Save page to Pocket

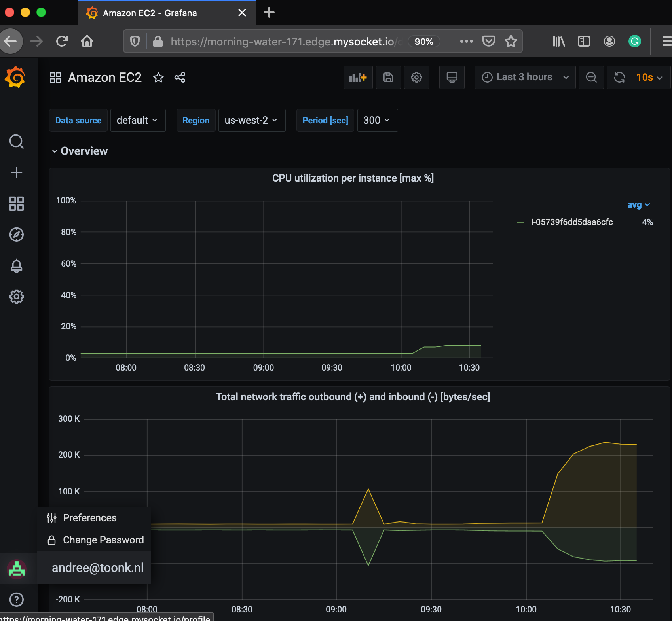(x=489, y=41)
